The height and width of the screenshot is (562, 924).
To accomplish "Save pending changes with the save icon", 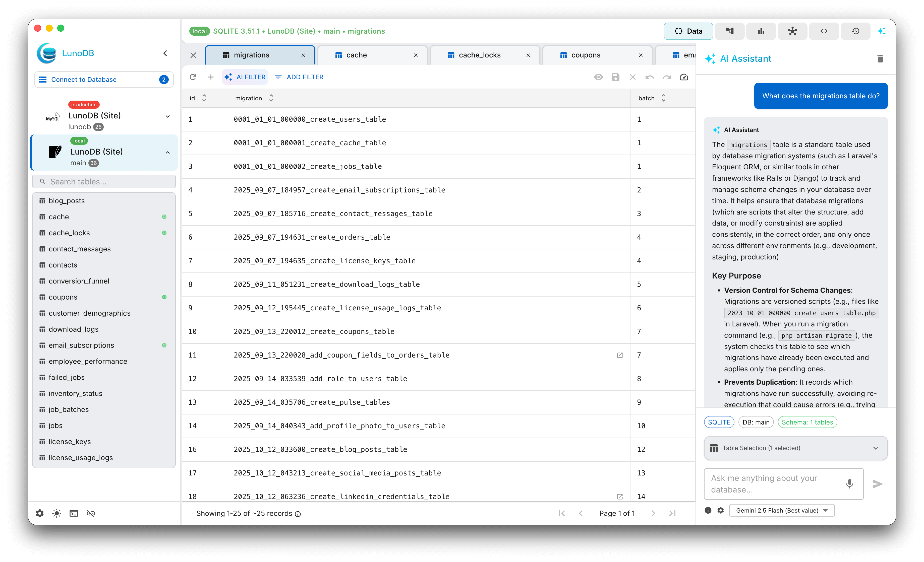I will click(615, 77).
